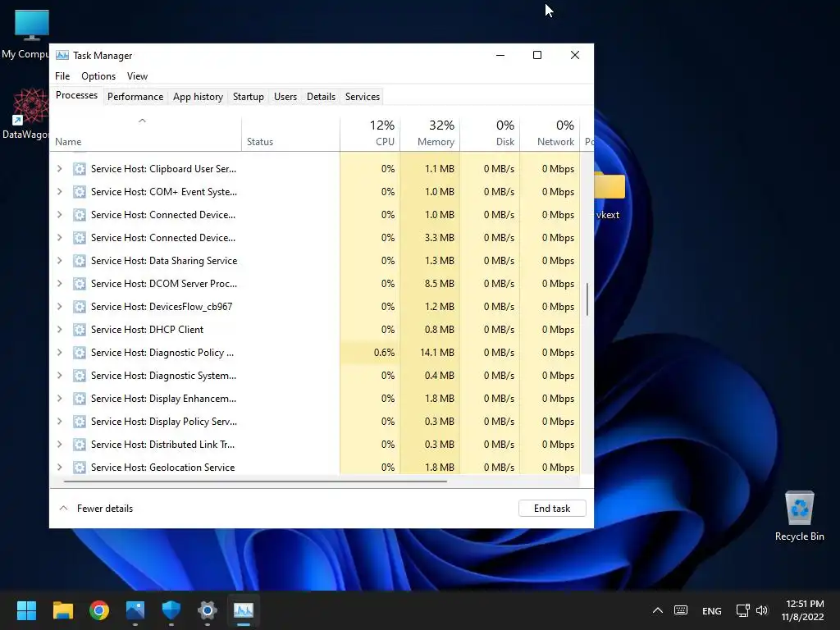The width and height of the screenshot is (840, 630).
Task: Click the End task button
Action: (552, 509)
